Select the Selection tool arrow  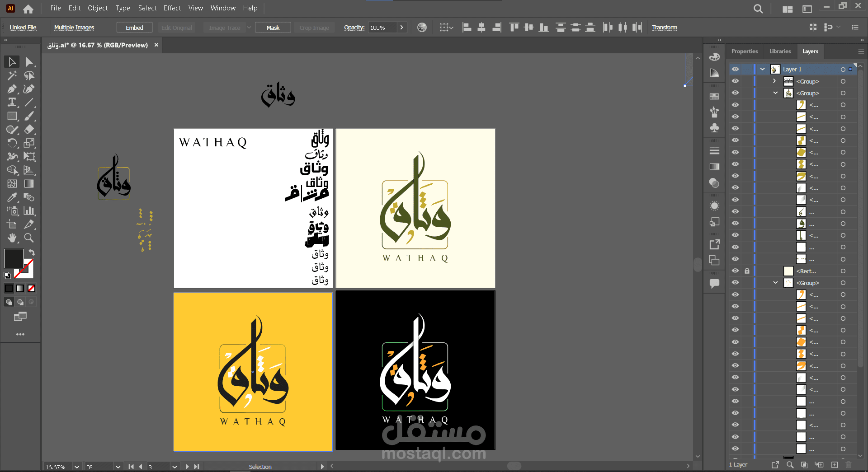(12, 62)
